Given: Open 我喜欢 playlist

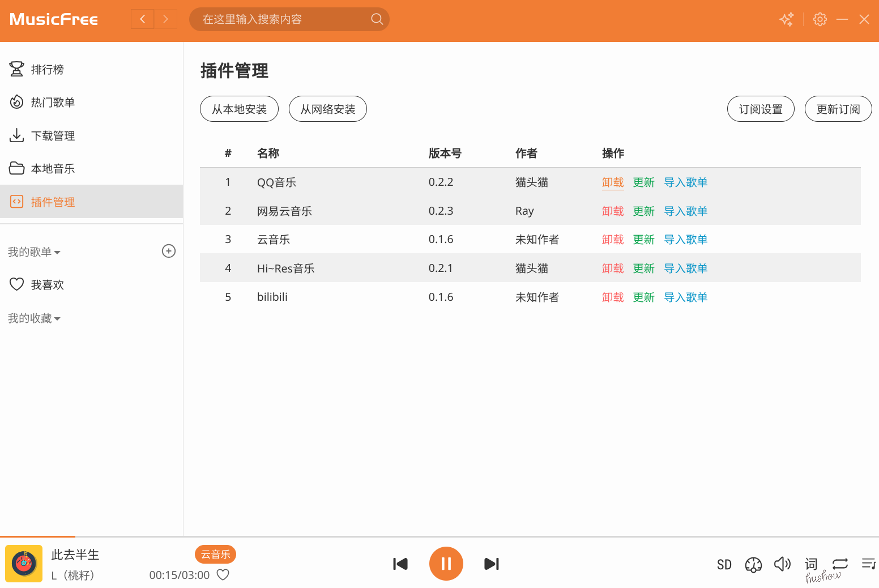Looking at the screenshot, I should pos(91,284).
